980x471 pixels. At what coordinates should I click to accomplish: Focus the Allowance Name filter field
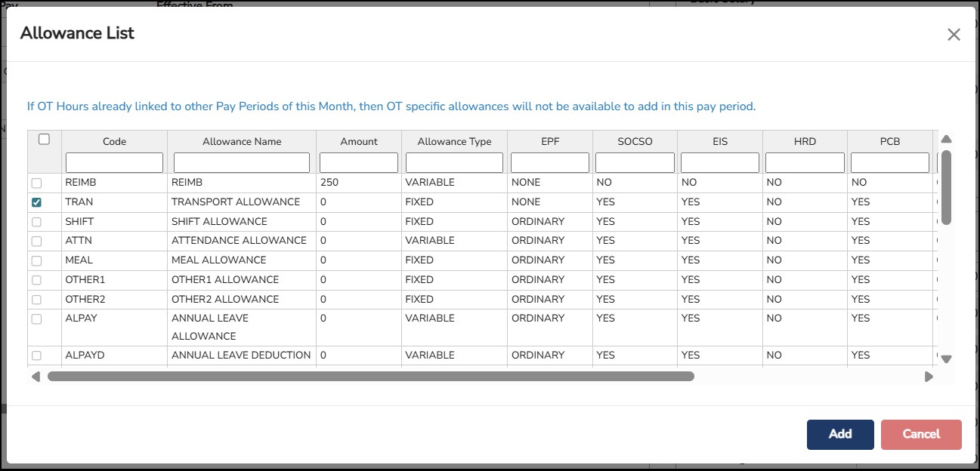(242, 162)
